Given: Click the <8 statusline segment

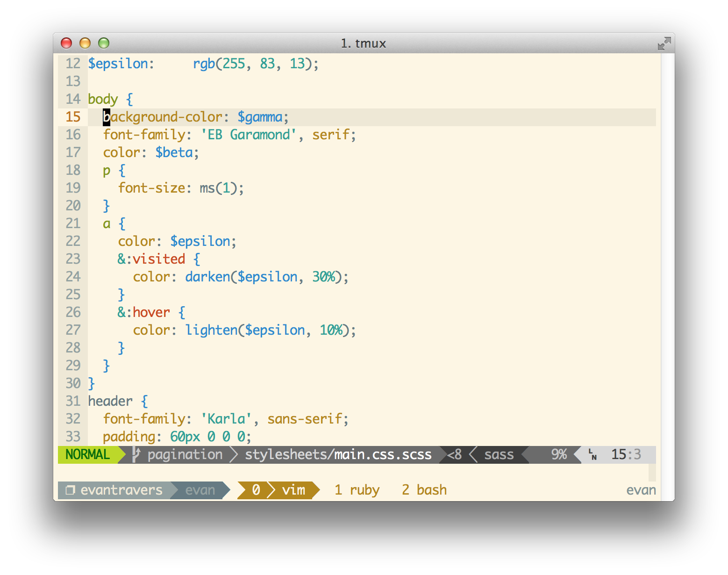Looking at the screenshot, I should tap(454, 454).
